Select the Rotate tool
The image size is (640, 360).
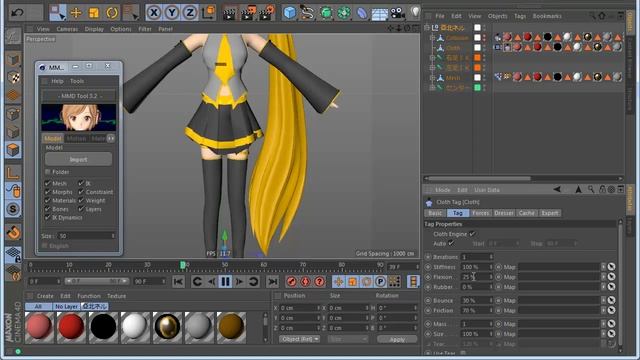coord(112,13)
